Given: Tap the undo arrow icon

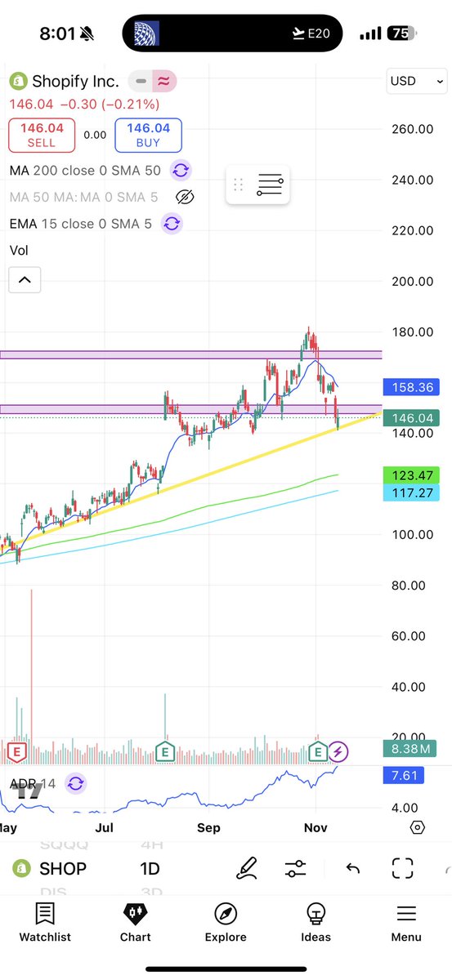Looking at the screenshot, I should coord(352,868).
